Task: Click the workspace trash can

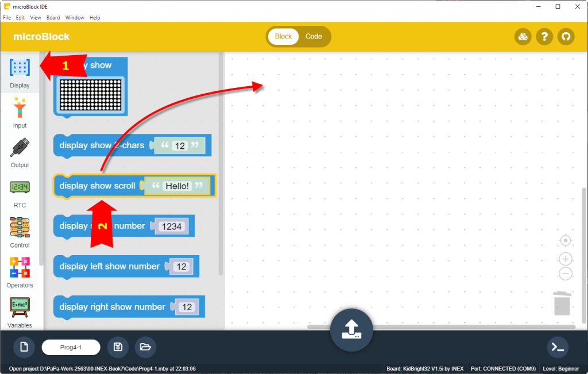Action: click(x=562, y=303)
